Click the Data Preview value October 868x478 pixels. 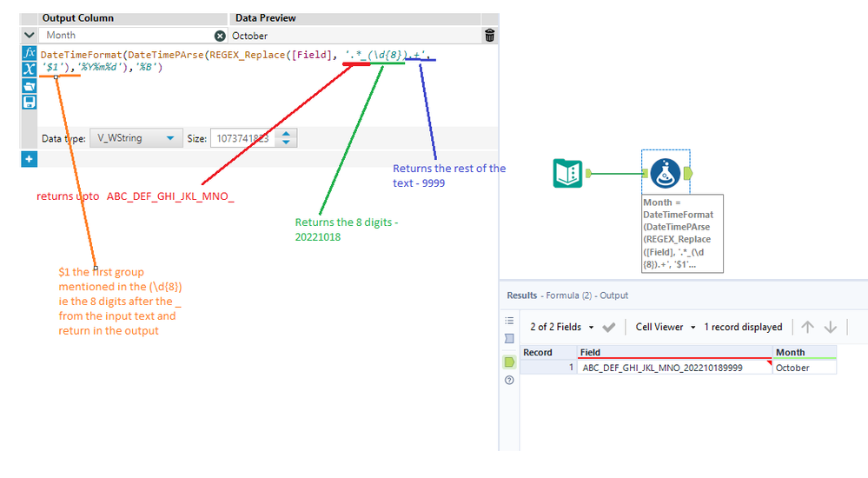click(x=249, y=36)
